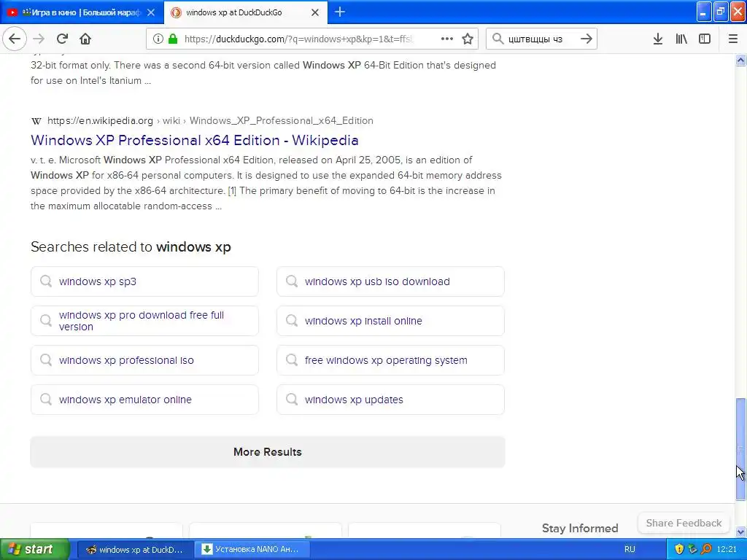Toggle the sidebar view
747x560 pixels.
click(x=705, y=39)
